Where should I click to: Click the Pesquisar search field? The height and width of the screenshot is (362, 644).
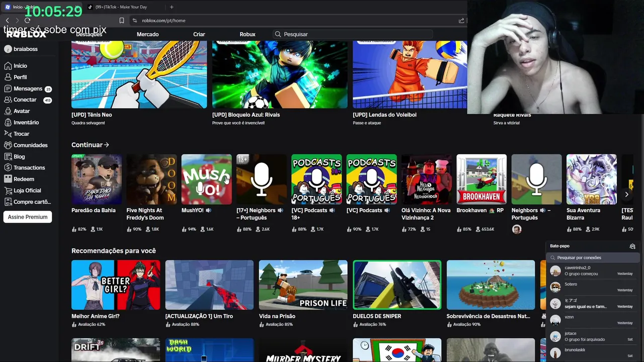352,34
